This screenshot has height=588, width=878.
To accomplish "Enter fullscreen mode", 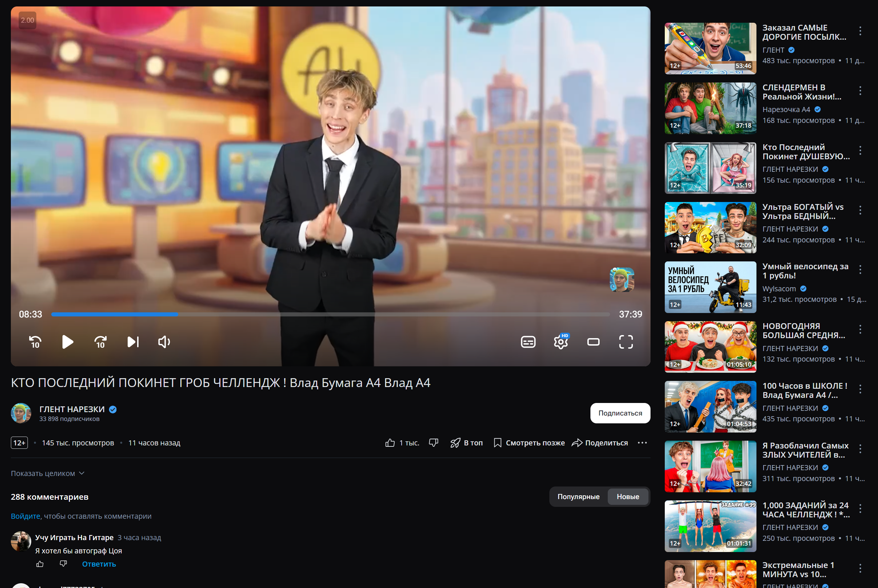I will 626,342.
